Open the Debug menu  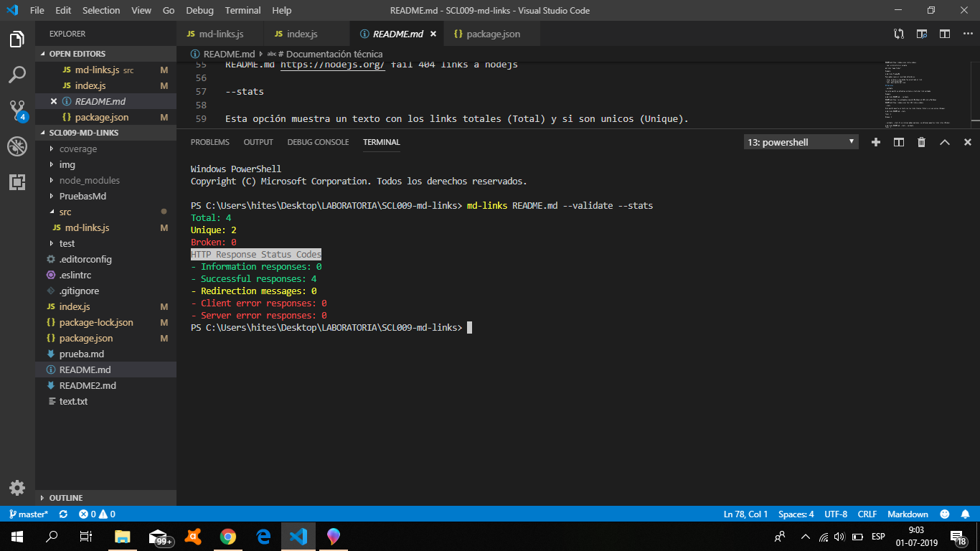point(199,10)
